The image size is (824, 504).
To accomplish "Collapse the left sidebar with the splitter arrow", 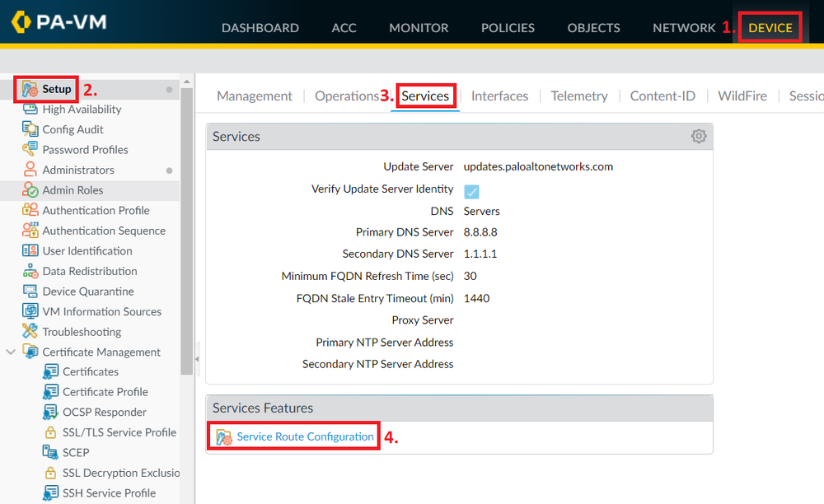I will point(197,359).
